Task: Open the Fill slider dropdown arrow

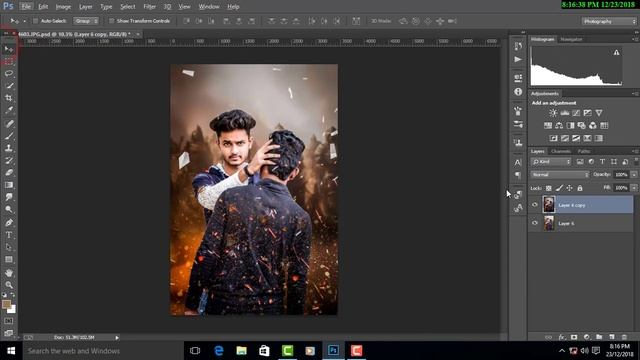Action: click(634, 188)
